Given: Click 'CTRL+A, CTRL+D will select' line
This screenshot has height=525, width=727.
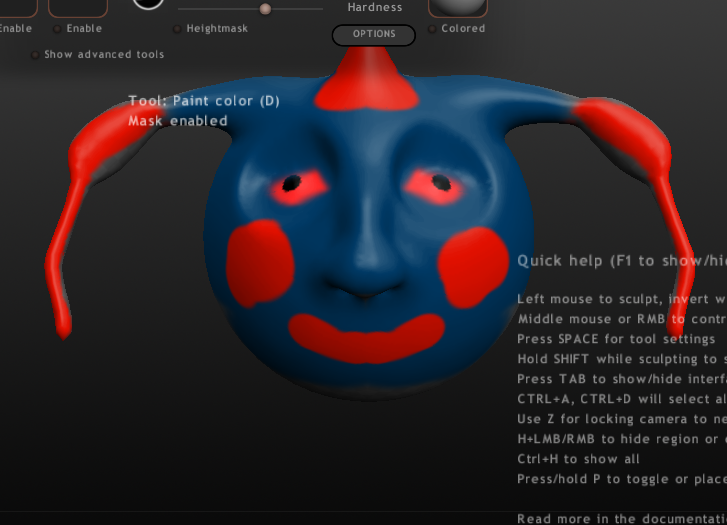Looking at the screenshot, I should pyautogui.click(x=622, y=399).
